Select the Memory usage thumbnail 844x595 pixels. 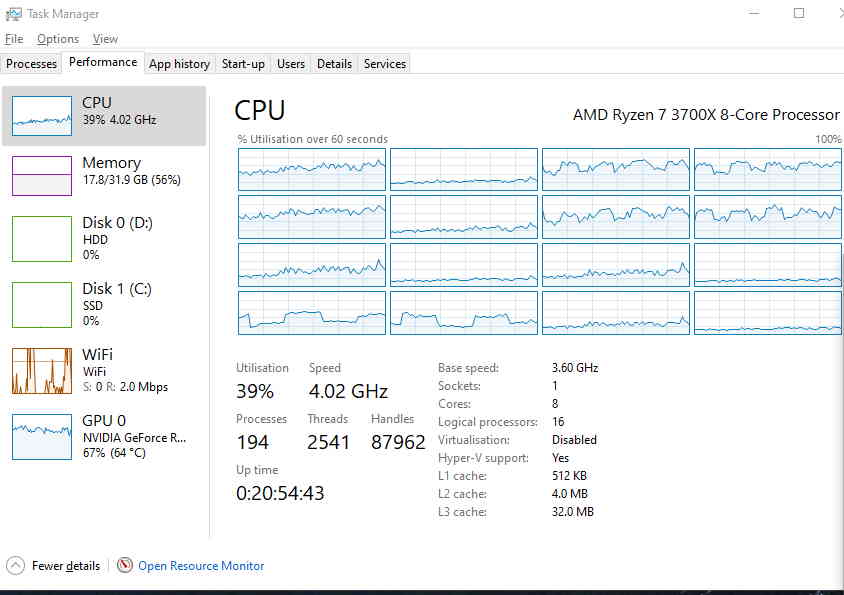(41, 176)
